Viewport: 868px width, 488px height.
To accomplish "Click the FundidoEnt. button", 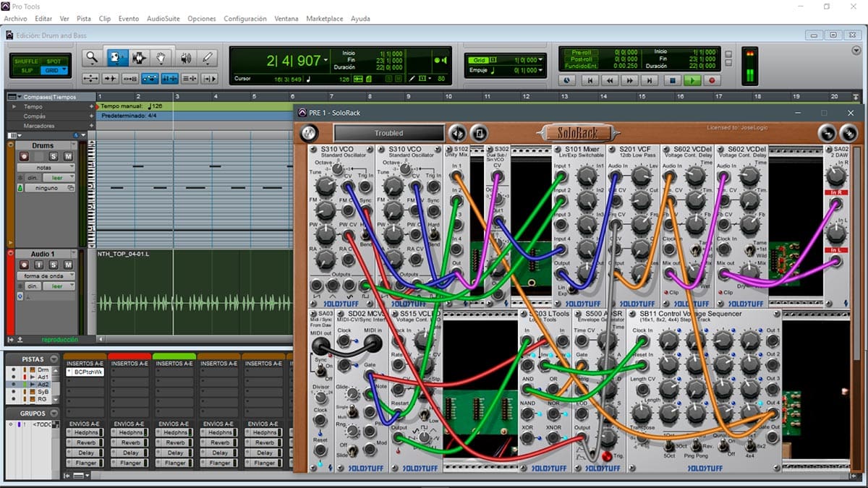I will click(x=581, y=66).
